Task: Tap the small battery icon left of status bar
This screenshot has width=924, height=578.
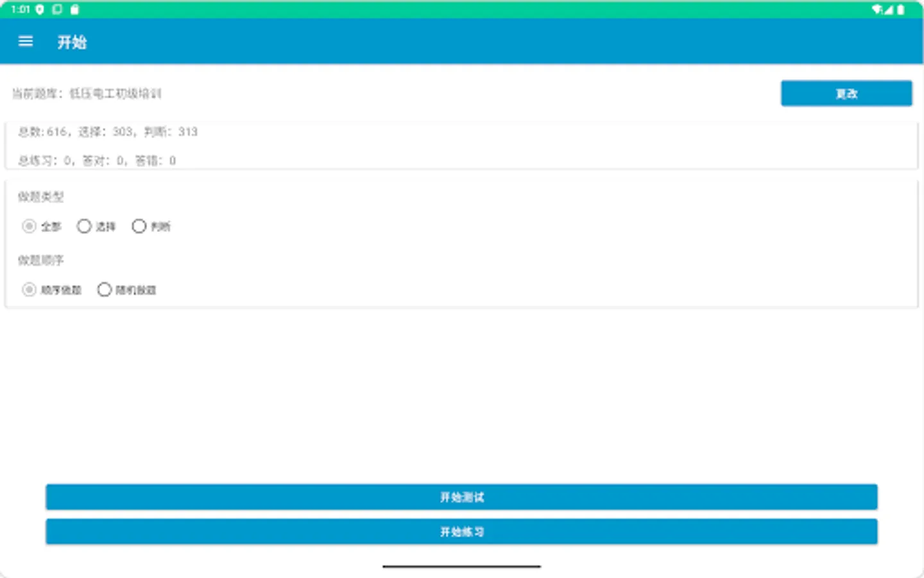Action: click(75, 10)
